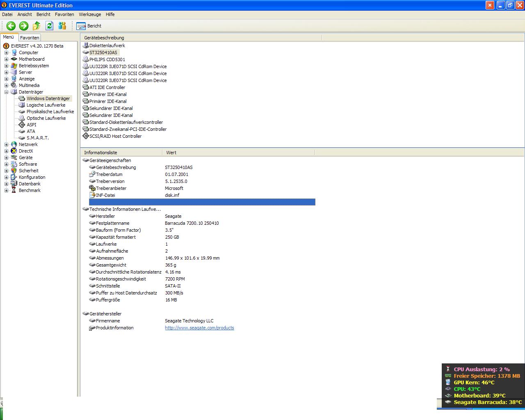Select the Benchmark hourglass icon
525x420 pixels.
tap(14, 190)
